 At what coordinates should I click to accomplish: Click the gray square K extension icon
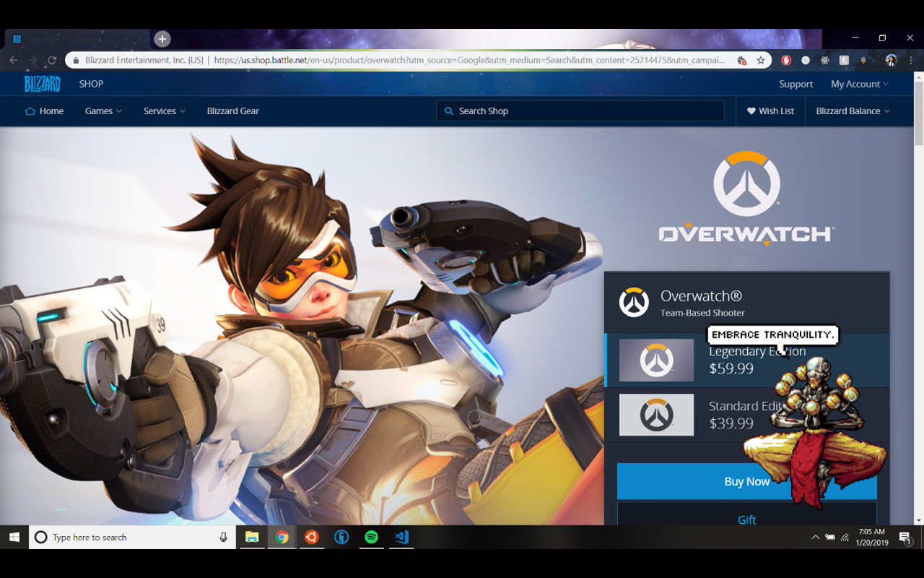click(x=844, y=61)
